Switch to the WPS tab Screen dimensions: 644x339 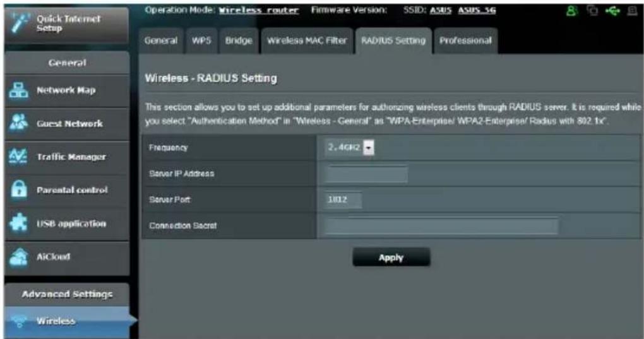[201, 40]
